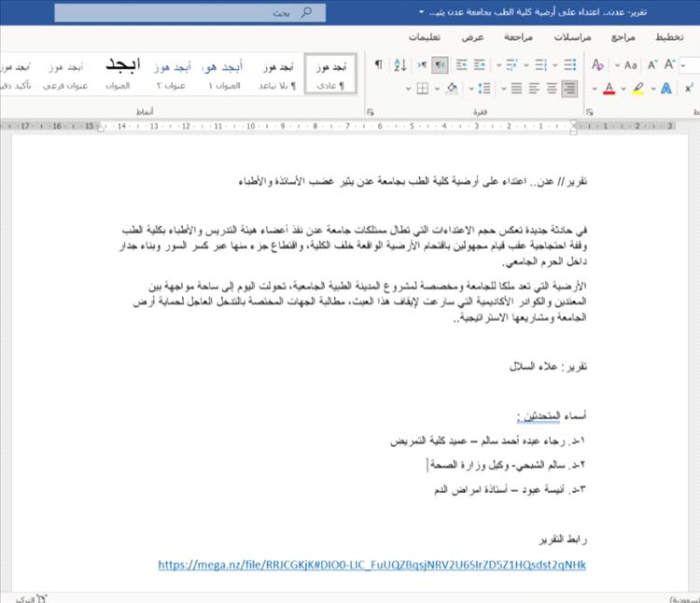Screen dimensions: 700x603
Task: Expand the Multilevel List dropdown arrow
Action: click(498, 65)
